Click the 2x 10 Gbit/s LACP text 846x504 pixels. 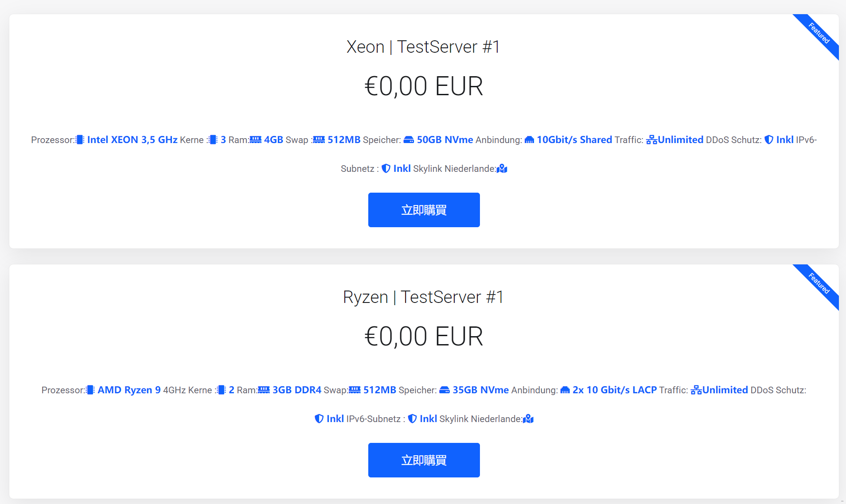614,390
